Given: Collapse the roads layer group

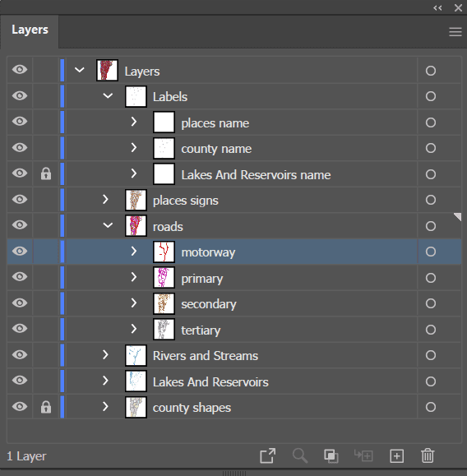Looking at the screenshot, I should point(108,225).
